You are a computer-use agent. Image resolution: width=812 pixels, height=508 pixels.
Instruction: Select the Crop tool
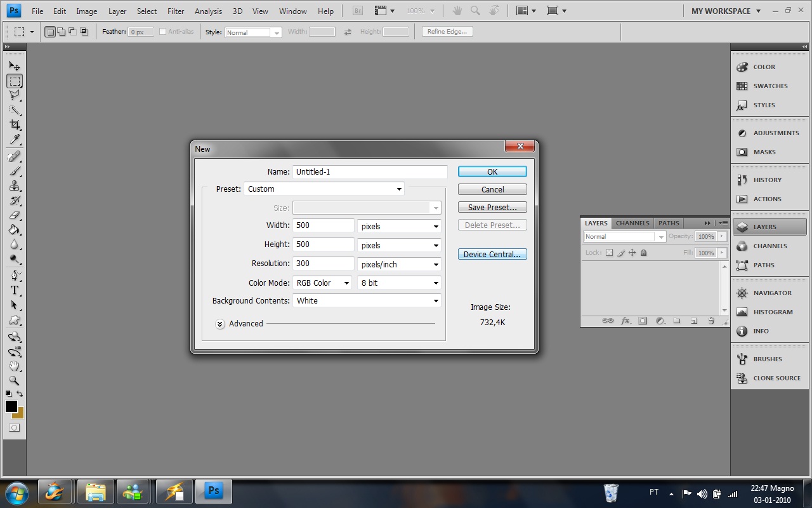15,124
